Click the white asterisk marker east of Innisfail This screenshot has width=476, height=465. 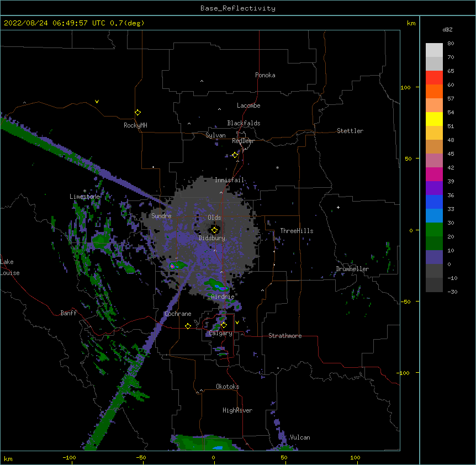pyautogui.click(x=277, y=167)
